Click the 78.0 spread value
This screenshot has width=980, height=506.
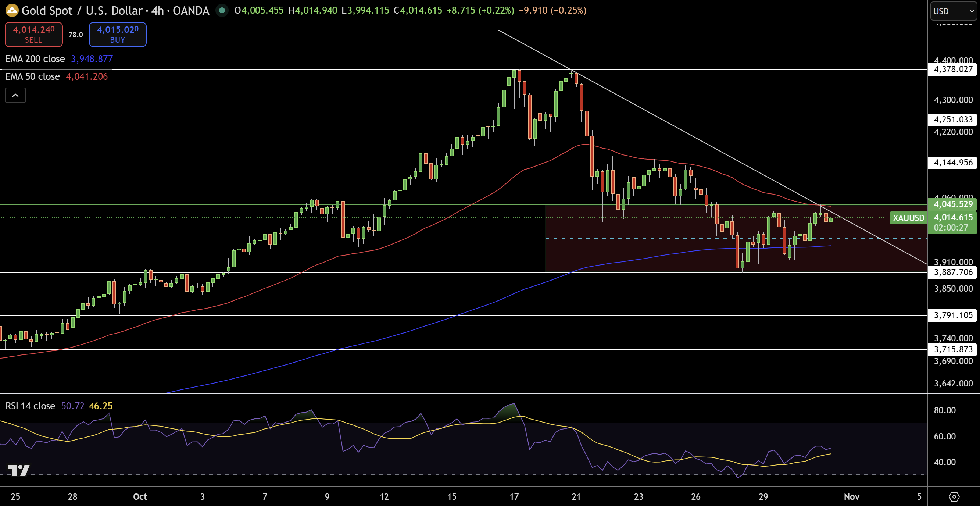[75, 35]
